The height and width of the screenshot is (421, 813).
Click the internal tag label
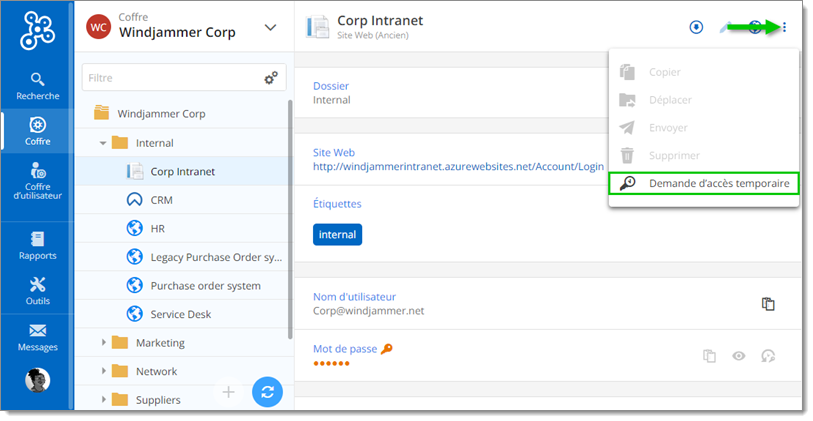(x=337, y=234)
